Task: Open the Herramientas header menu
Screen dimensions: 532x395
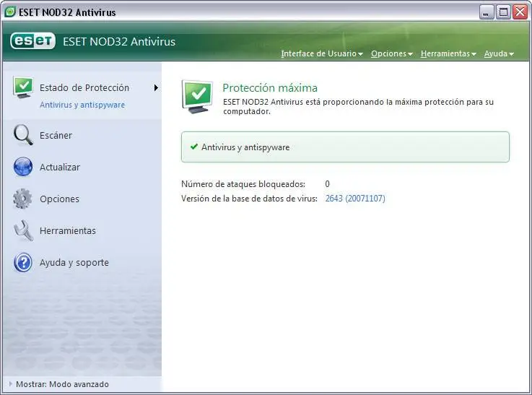Action: point(448,53)
